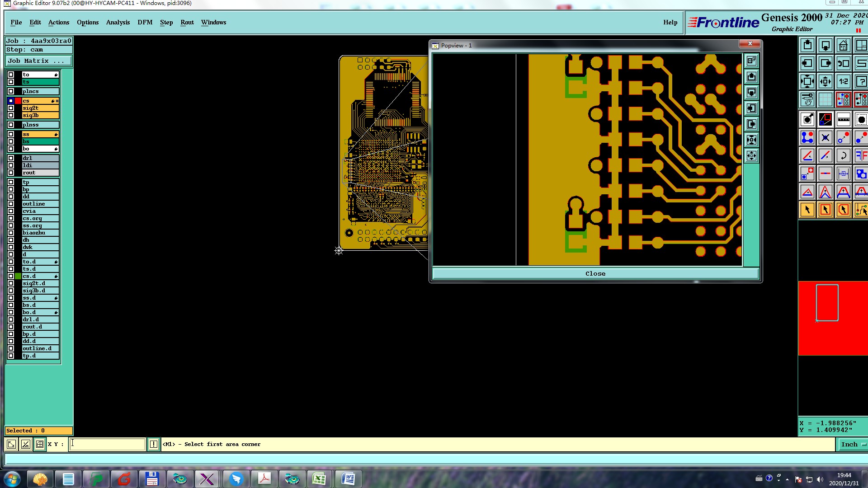Screen dimensions: 868x488
Task: Toggle the grid display icon
Action: coord(825,99)
